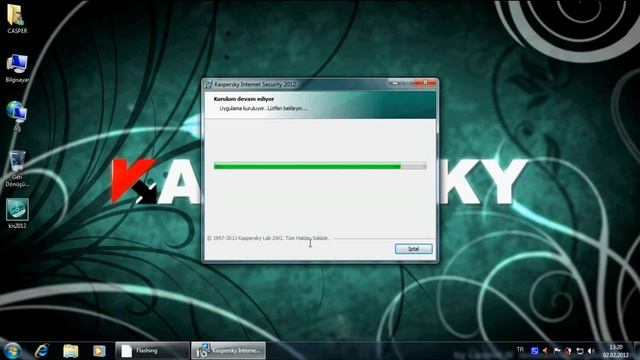Click the green installation progress bar

pyautogui.click(x=320, y=166)
